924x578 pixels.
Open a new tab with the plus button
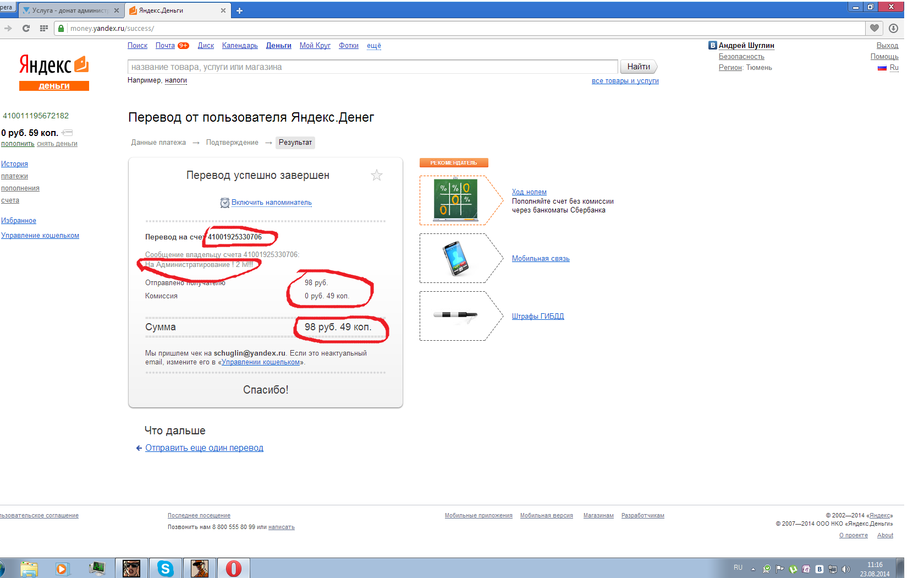[x=239, y=10]
